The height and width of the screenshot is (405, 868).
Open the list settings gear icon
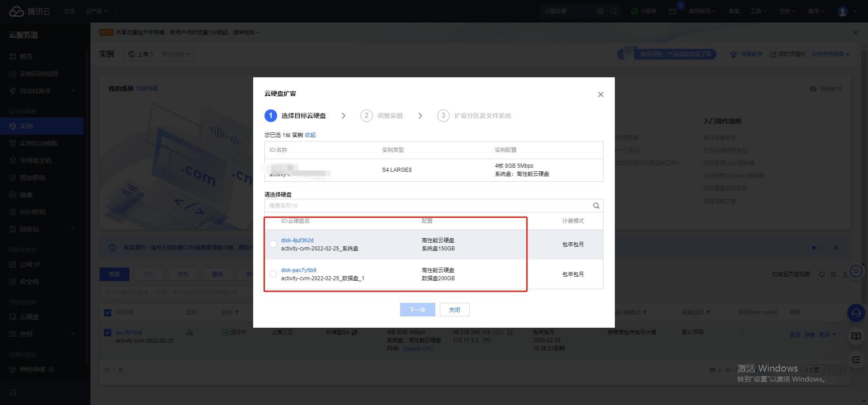(834, 274)
